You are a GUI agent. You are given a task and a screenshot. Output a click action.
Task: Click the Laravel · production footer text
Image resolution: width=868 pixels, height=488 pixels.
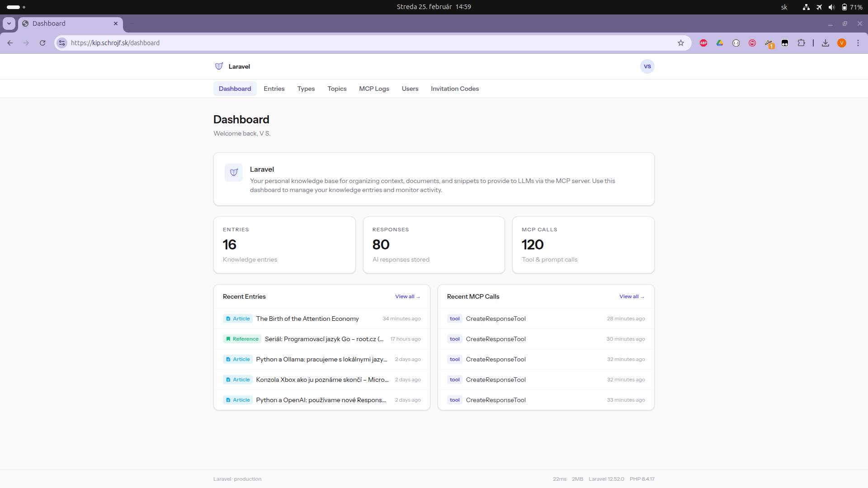pyautogui.click(x=237, y=479)
